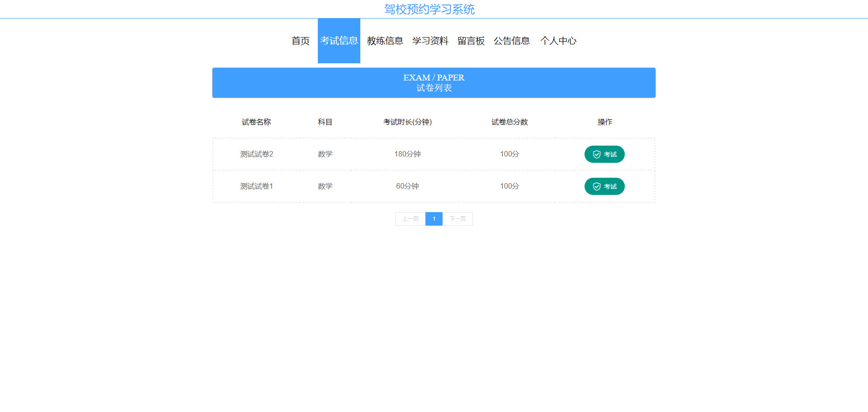The width and height of the screenshot is (868, 412).
Task: Click the 科目 column header
Action: [325, 122]
